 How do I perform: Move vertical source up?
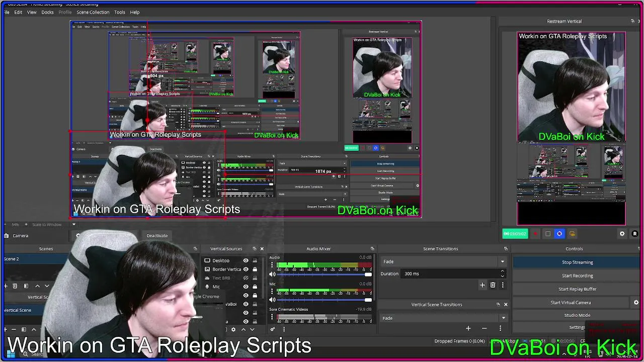[x=244, y=329]
